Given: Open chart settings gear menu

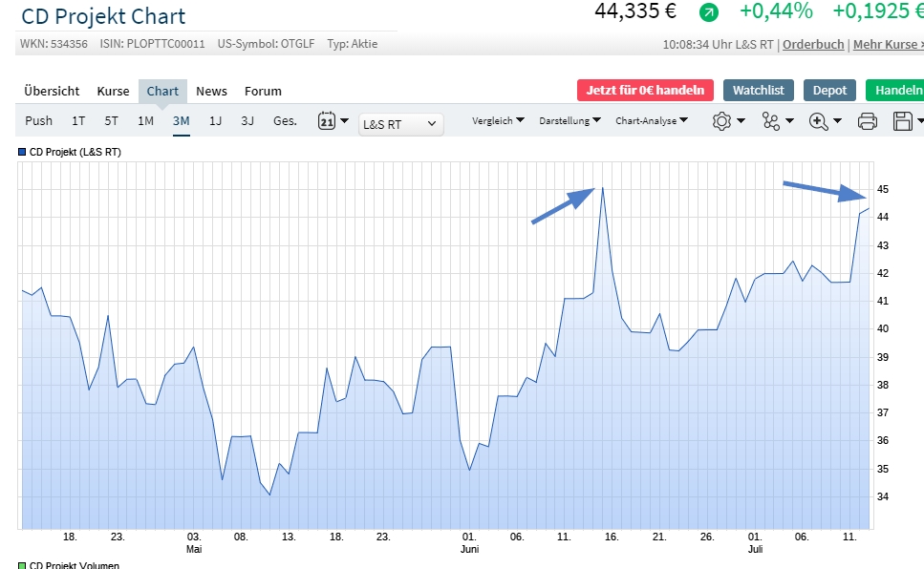Looking at the screenshot, I should point(721,121).
